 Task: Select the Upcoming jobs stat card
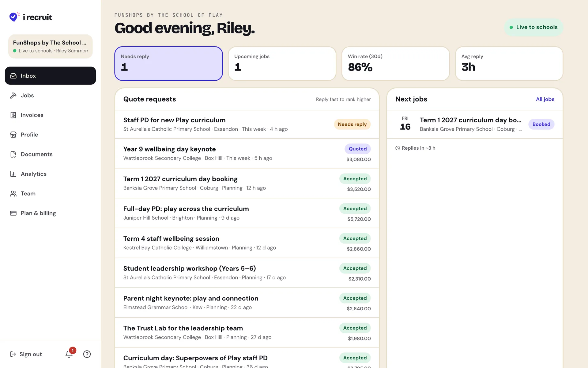click(x=282, y=63)
